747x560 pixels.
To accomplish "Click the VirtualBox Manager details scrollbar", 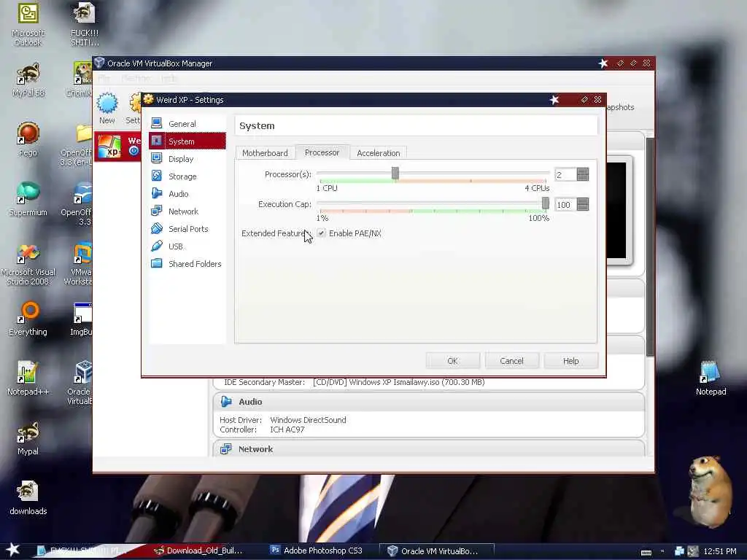I will coord(650,246).
